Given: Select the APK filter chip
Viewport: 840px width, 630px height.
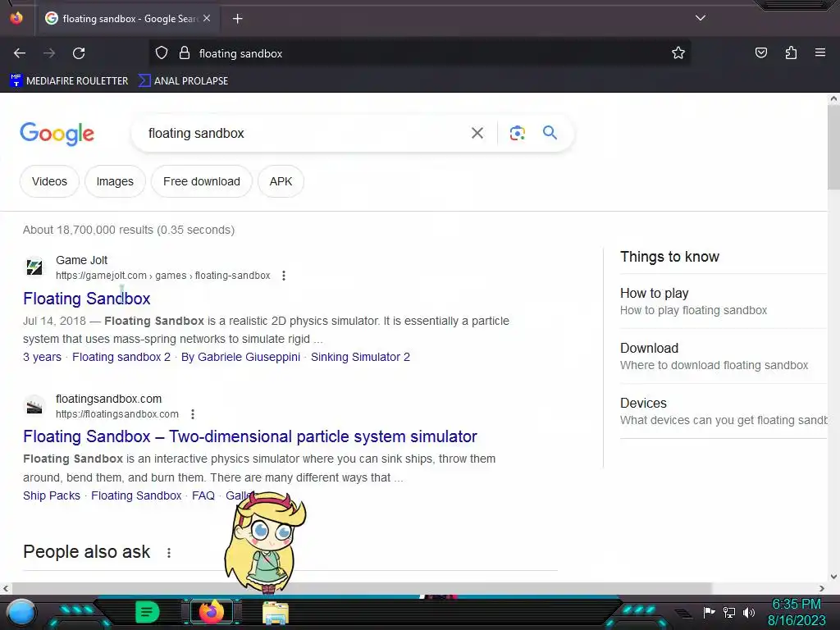Looking at the screenshot, I should click(281, 181).
